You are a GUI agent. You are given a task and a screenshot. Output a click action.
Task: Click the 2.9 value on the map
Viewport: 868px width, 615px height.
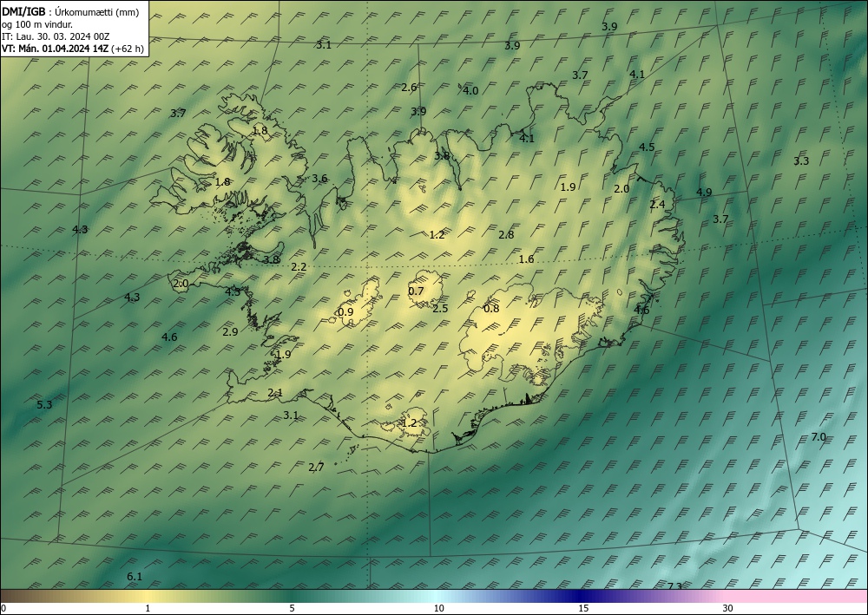[230, 332]
